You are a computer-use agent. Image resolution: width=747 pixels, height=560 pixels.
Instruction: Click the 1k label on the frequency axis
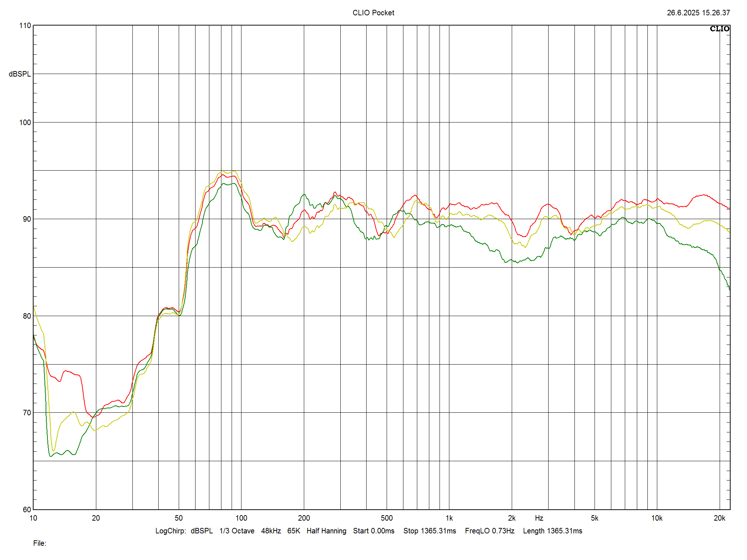click(x=449, y=518)
